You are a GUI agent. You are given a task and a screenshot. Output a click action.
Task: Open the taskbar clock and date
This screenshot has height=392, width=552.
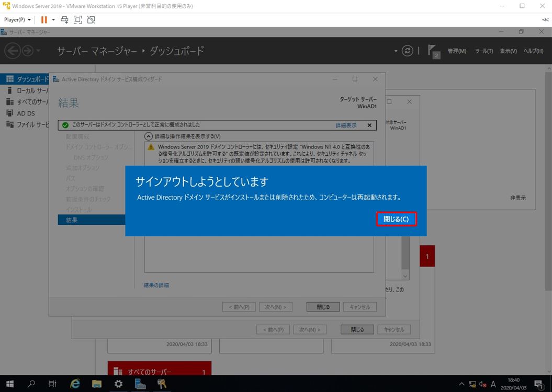point(514,384)
